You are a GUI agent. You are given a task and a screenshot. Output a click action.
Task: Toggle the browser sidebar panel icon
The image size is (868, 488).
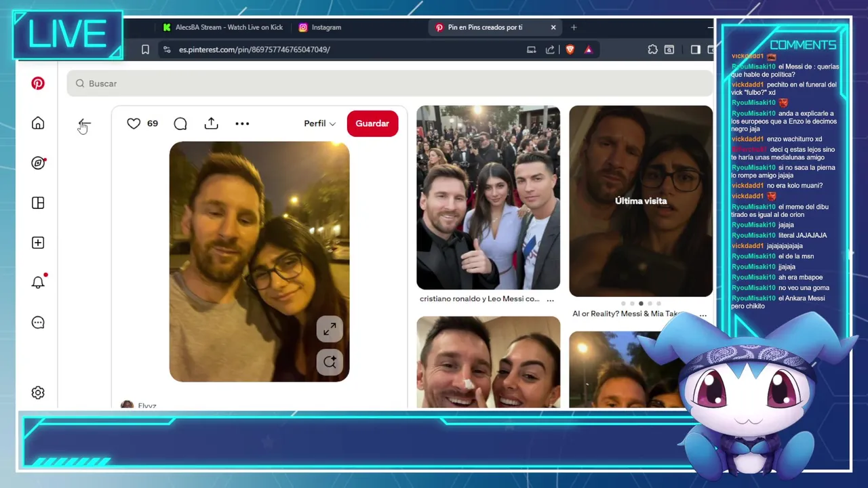[x=695, y=49]
